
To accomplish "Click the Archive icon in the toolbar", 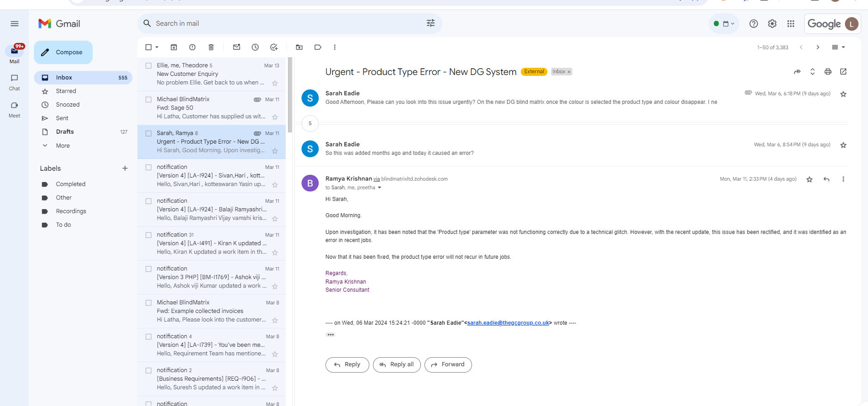I will point(174,47).
